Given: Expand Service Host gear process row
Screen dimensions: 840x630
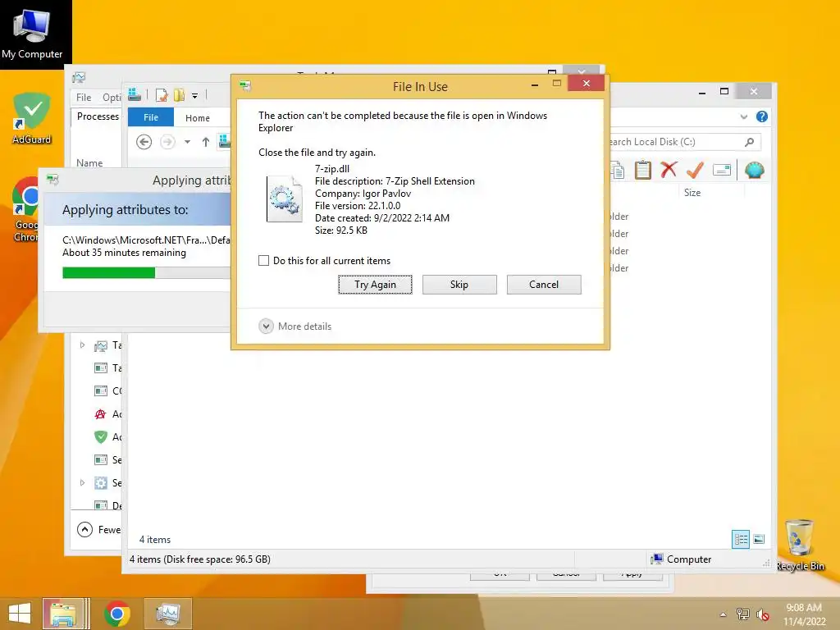Looking at the screenshot, I should click(x=82, y=482).
